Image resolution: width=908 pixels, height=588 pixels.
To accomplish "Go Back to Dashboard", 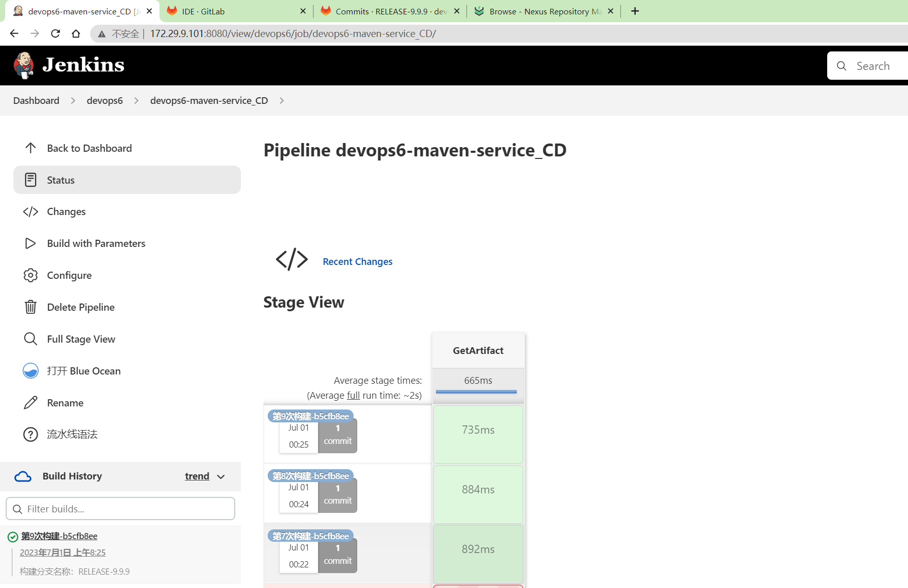I will click(x=127, y=148).
